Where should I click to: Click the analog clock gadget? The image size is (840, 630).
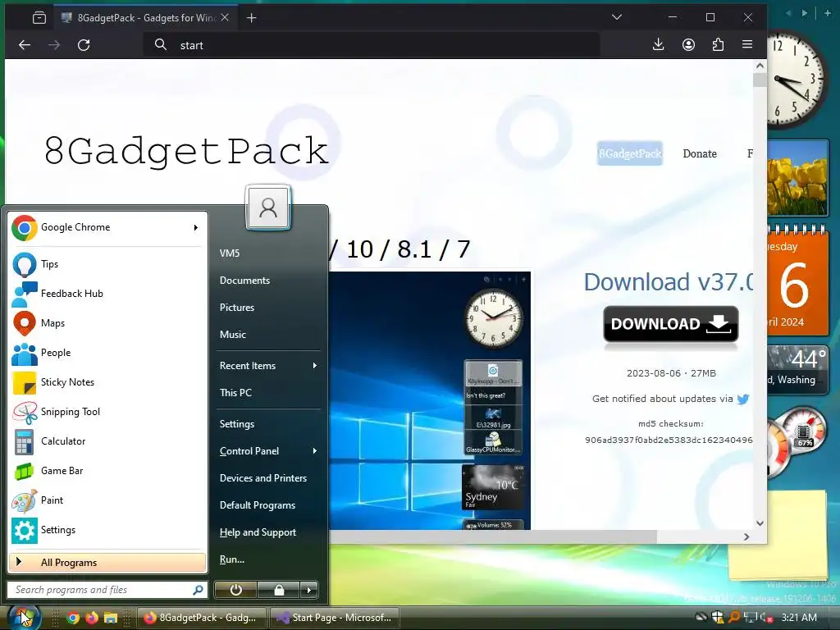(x=796, y=80)
